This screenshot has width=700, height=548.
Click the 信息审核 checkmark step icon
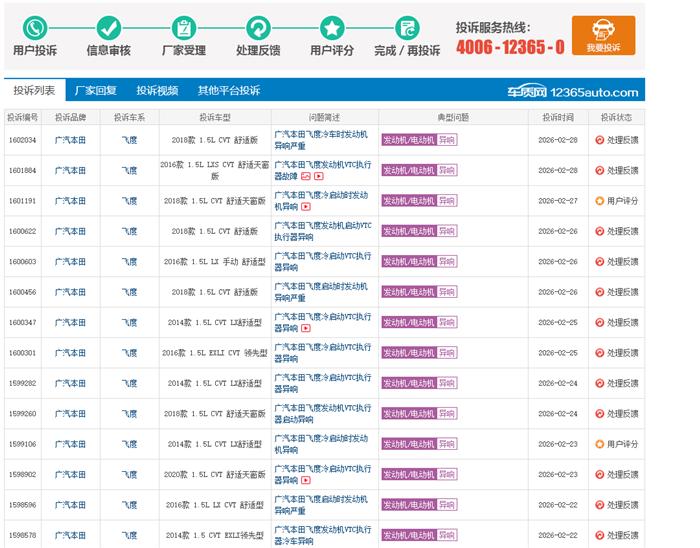(x=109, y=28)
